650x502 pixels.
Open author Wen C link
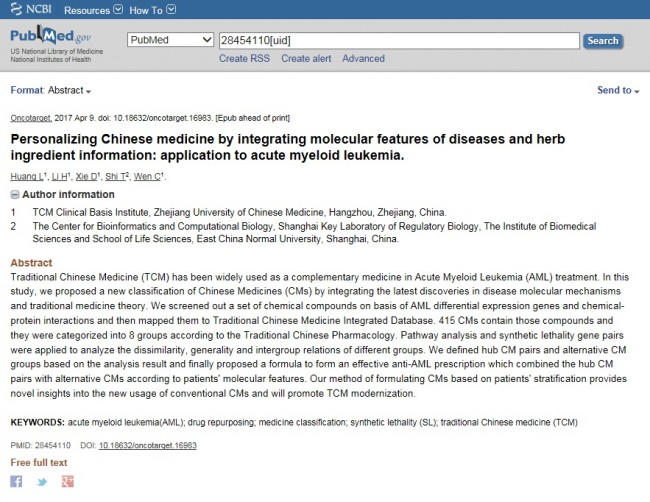pos(147,176)
